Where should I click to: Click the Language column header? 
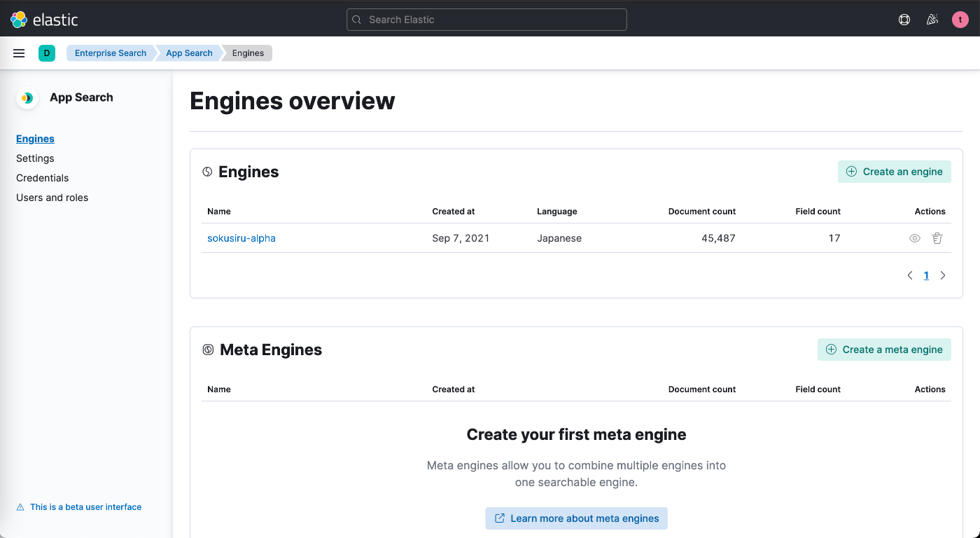557,212
